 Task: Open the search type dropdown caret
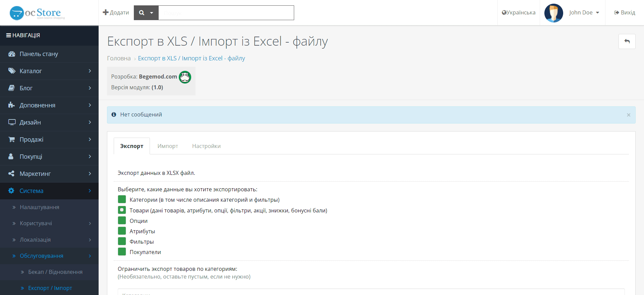click(x=152, y=13)
